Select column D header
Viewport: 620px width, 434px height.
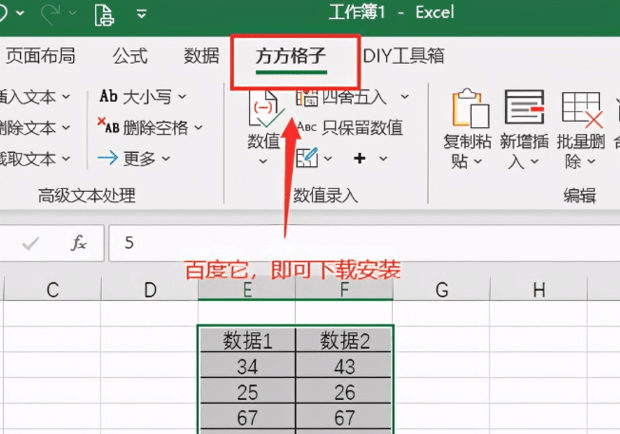150,290
